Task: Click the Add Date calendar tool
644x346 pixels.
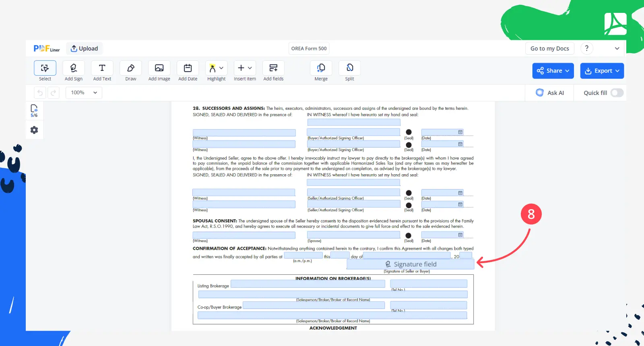Action: [x=188, y=71]
